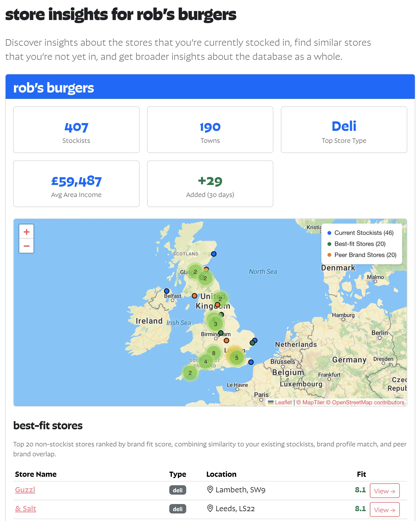The image size is (420, 521).
Task: Click the blue stockist marker near Aberdeen
Action: (214, 254)
